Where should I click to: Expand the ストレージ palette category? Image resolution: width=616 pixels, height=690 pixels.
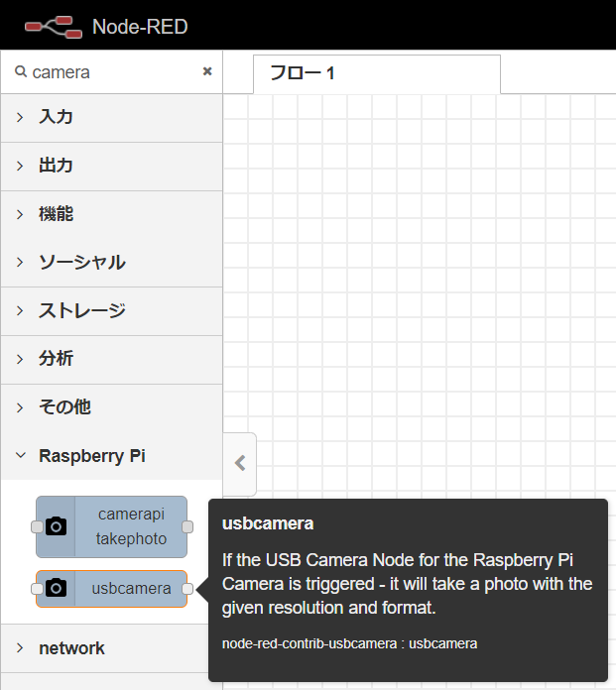[111, 311]
